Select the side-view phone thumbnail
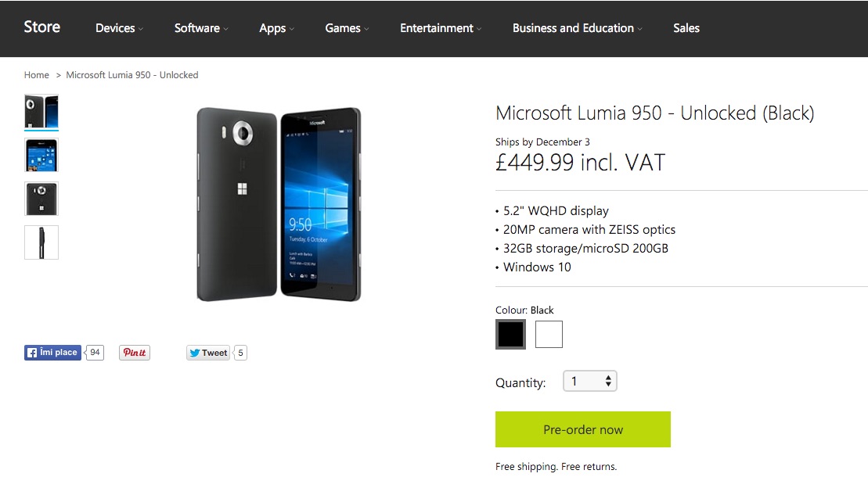Viewport: 868px width, 488px height. click(41, 242)
